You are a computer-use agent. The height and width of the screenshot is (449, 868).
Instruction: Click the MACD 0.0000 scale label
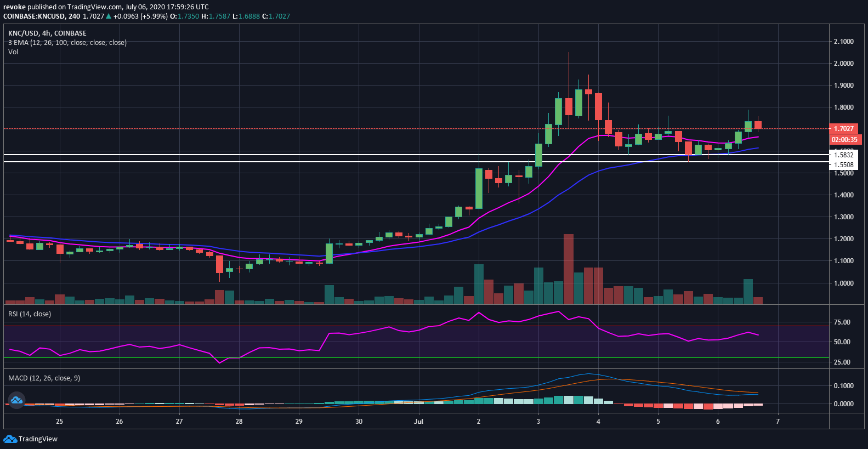[844, 404]
